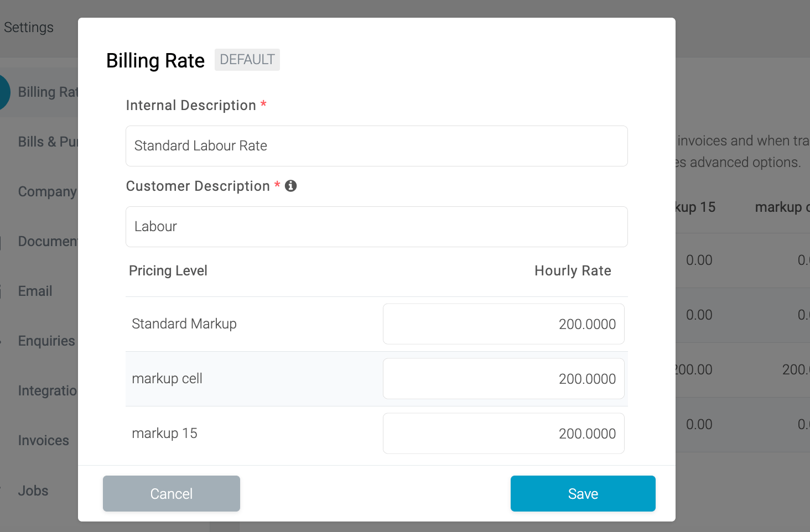
Task: Click the Internal Description input field
Action: pos(376,145)
